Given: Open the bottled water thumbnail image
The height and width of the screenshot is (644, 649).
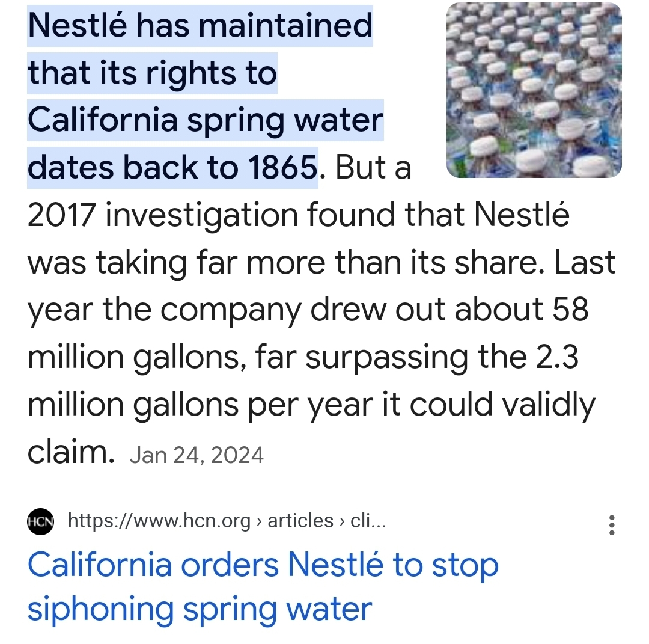Looking at the screenshot, I should [x=534, y=90].
